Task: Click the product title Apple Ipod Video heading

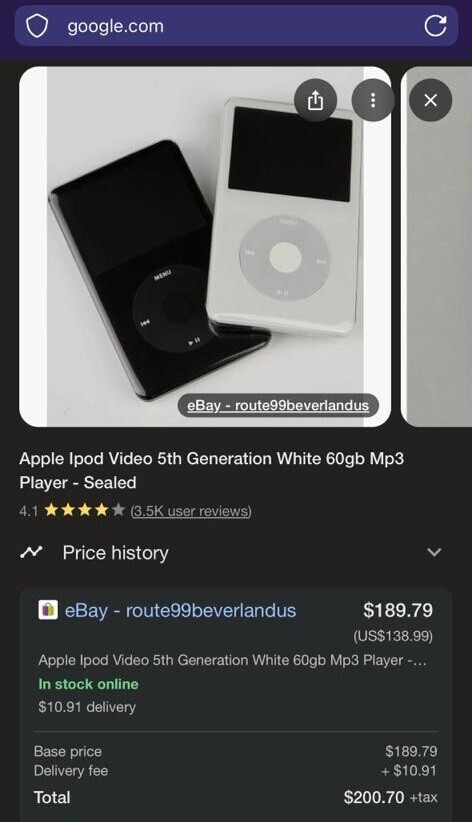Action: (211, 470)
